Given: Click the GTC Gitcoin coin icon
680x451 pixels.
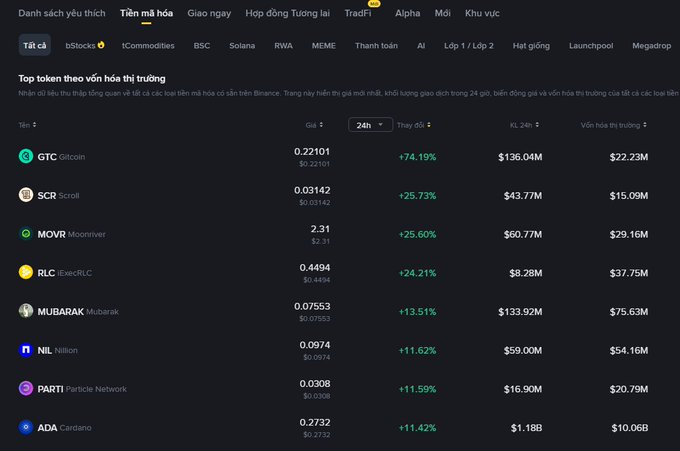Looking at the screenshot, I should click(26, 156).
